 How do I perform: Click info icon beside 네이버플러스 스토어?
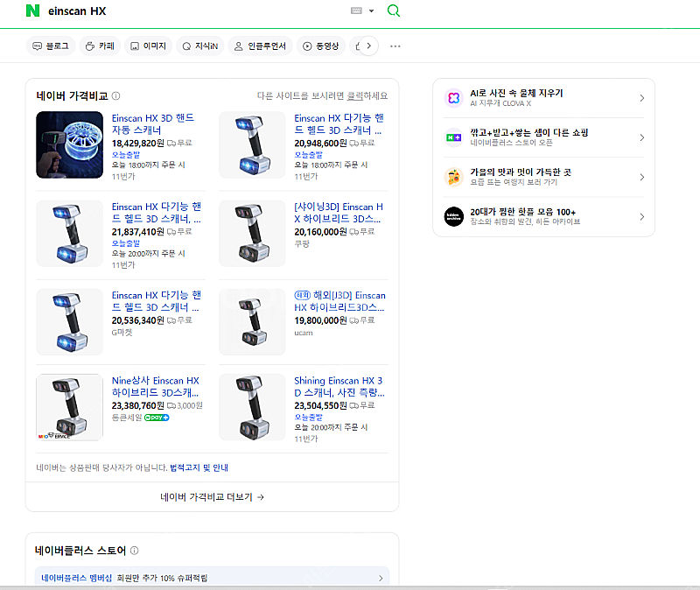coord(135,551)
